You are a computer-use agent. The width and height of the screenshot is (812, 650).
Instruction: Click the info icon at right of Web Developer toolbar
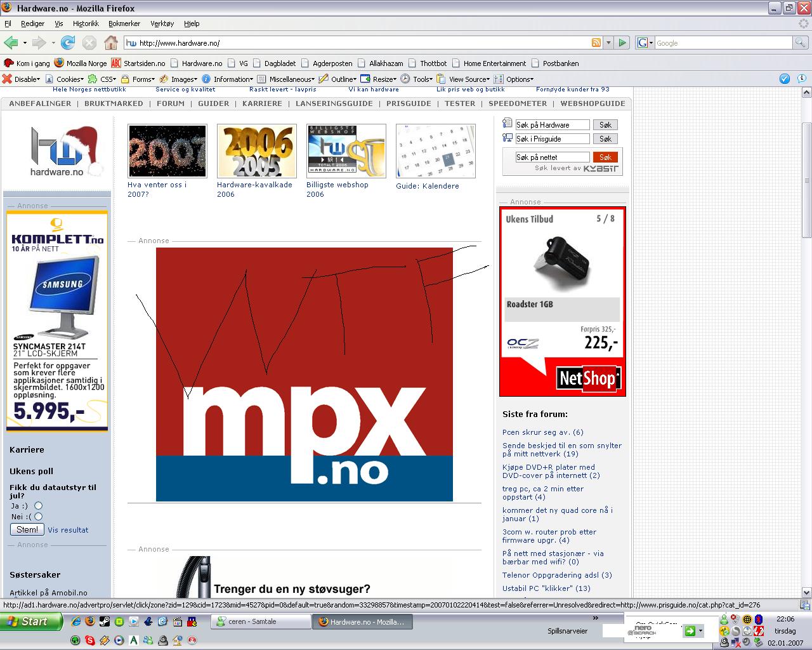point(802,79)
